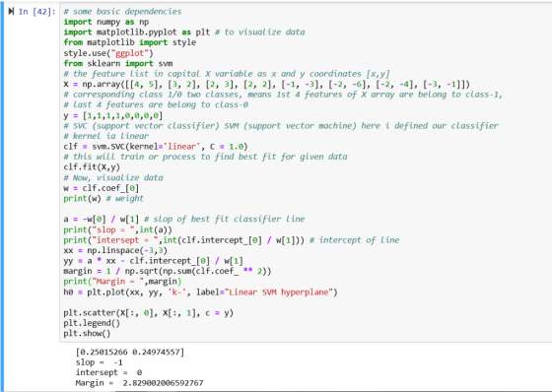
Task: Click the output 'Margin = 2.829002006592767'
Action: [139, 383]
